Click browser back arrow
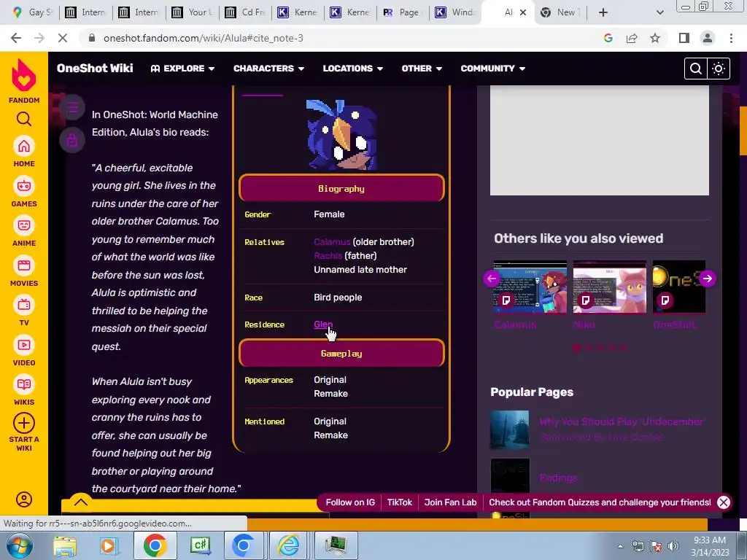 (x=16, y=38)
